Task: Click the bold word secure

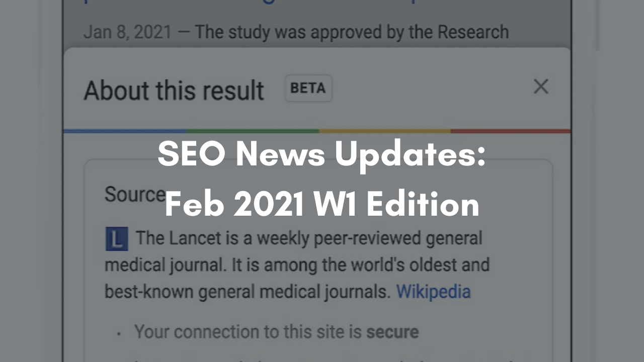Action: [x=392, y=332]
